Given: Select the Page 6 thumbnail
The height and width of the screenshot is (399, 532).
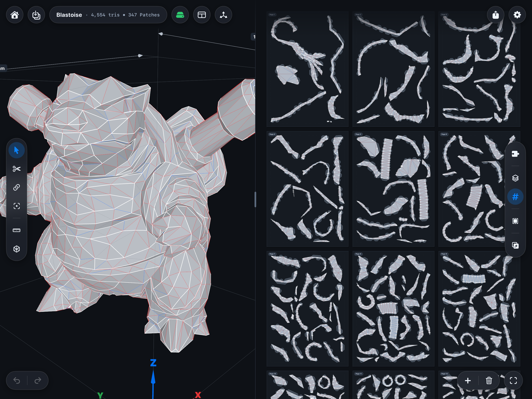Looking at the screenshot, I should coord(479,189).
